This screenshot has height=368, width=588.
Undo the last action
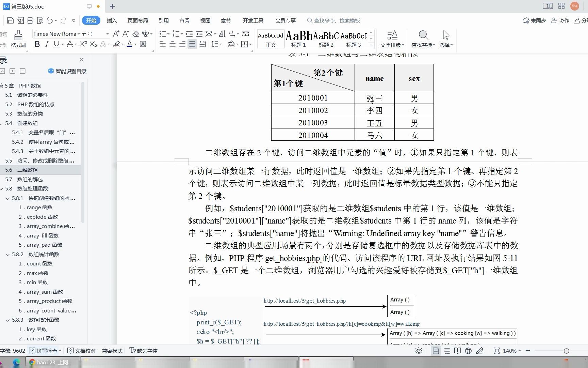pyautogui.click(x=50, y=20)
